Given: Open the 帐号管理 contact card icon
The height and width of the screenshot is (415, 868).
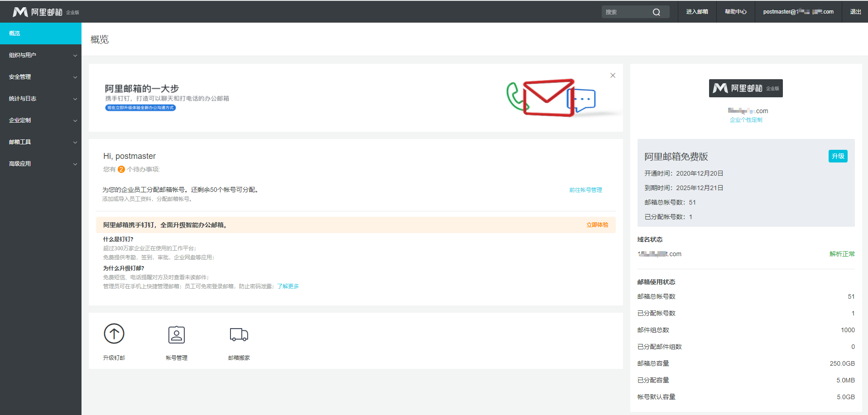Looking at the screenshot, I should [x=177, y=335].
